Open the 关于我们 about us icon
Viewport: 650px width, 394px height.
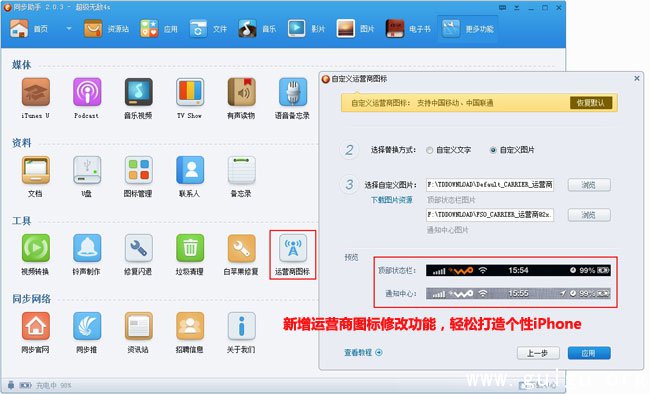(241, 326)
